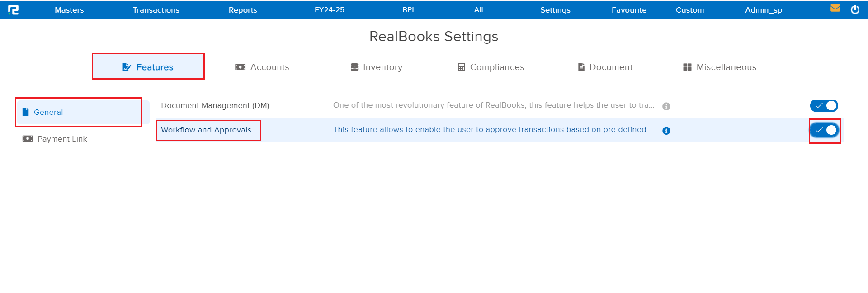Click the RealBooks logo icon
The height and width of the screenshot is (293, 868).
[x=14, y=10]
